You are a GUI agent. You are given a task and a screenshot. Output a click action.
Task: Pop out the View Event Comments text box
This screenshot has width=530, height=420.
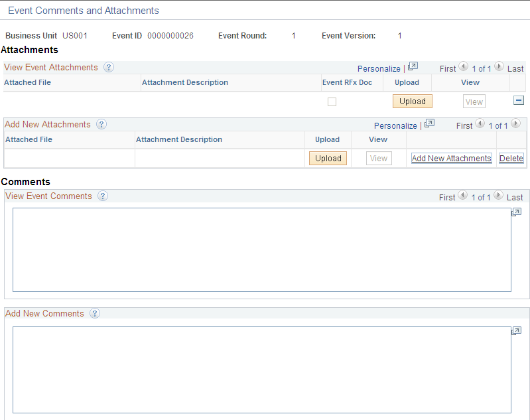(x=517, y=212)
